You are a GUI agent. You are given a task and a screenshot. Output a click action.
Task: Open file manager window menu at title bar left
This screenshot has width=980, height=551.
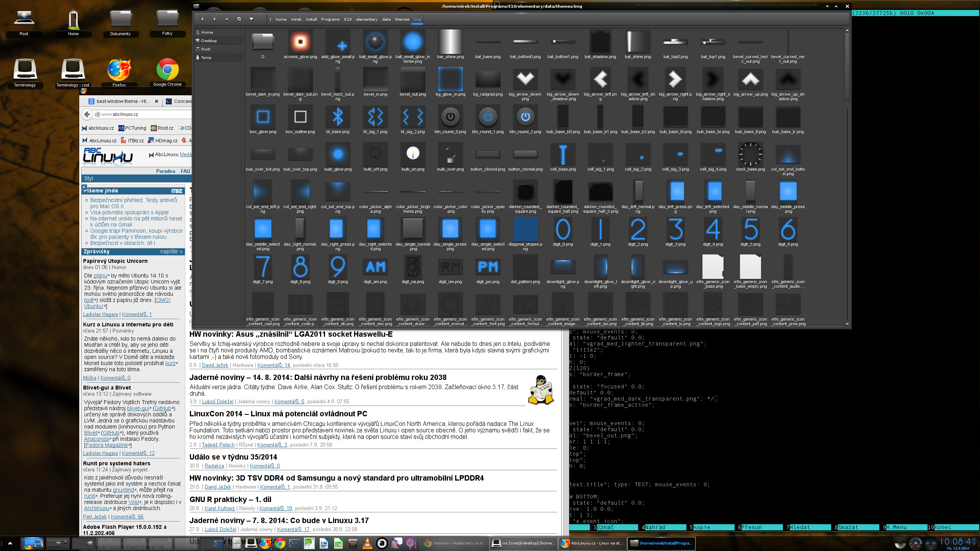[196, 6]
